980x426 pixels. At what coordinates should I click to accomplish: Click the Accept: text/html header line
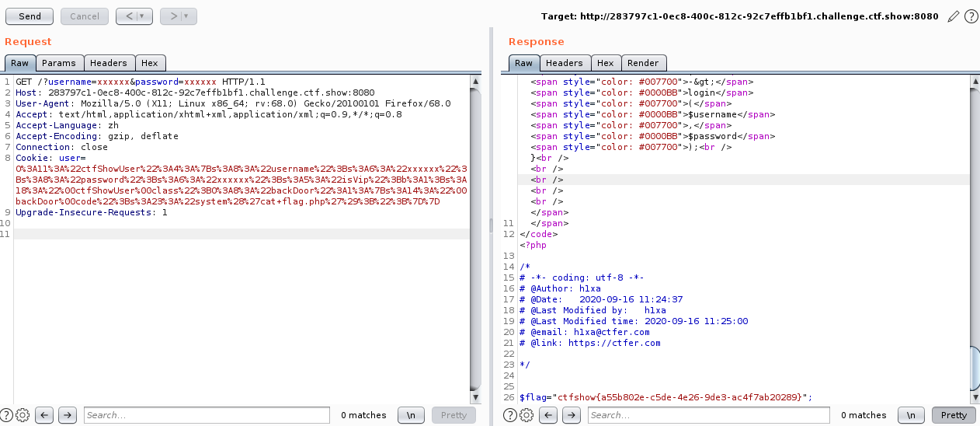[209, 114]
